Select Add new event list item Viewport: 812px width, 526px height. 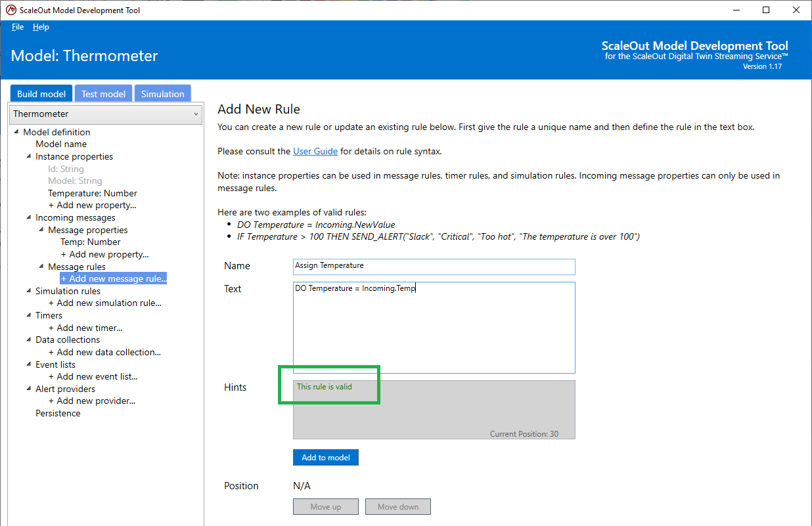click(x=93, y=376)
